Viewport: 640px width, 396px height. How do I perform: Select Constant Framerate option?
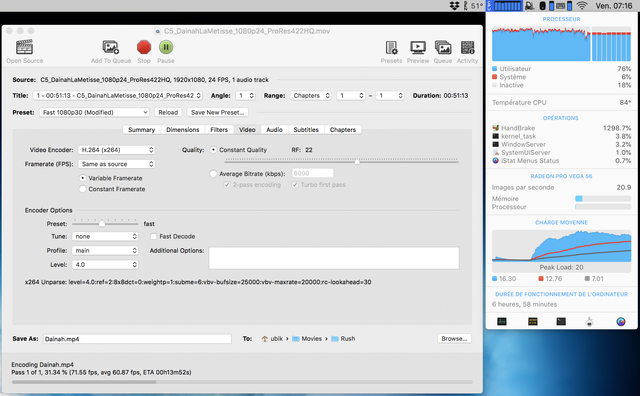pos(83,189)
